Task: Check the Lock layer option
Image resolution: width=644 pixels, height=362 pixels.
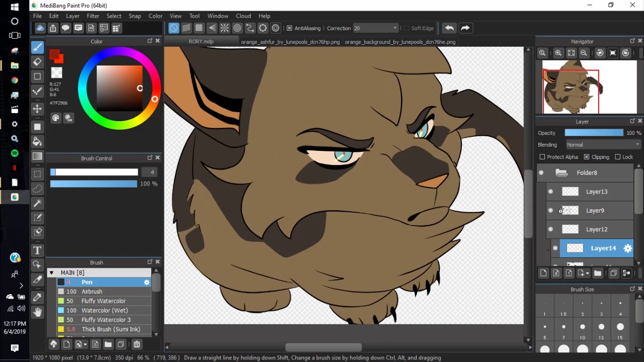Action: [x=618, y=157]
